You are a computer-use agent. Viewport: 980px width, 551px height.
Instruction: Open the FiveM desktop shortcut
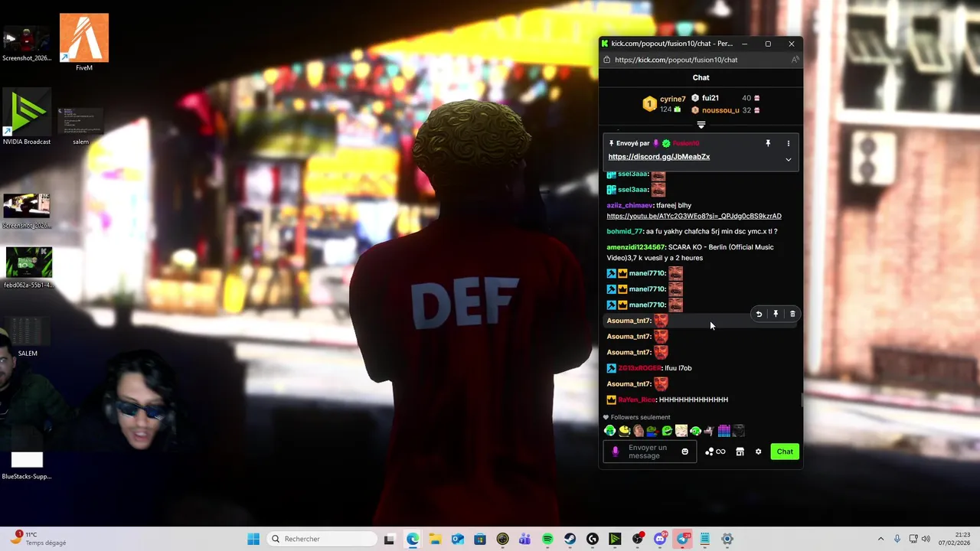(84, 42)
